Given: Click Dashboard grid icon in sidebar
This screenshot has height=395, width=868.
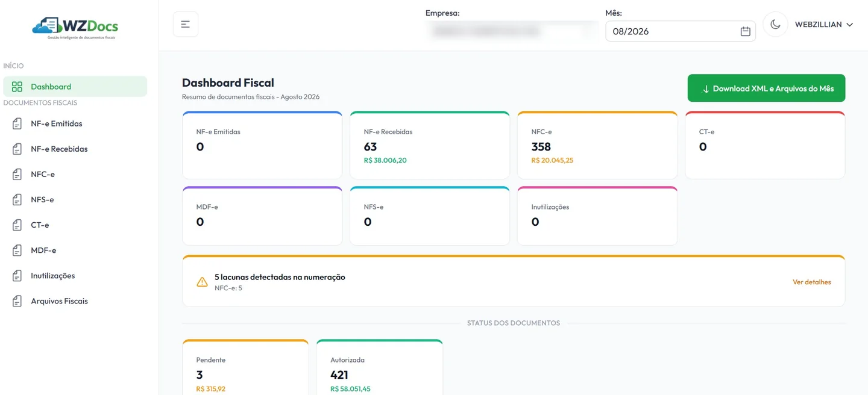Looking at the screenshot, I should (x=17, y=87).
